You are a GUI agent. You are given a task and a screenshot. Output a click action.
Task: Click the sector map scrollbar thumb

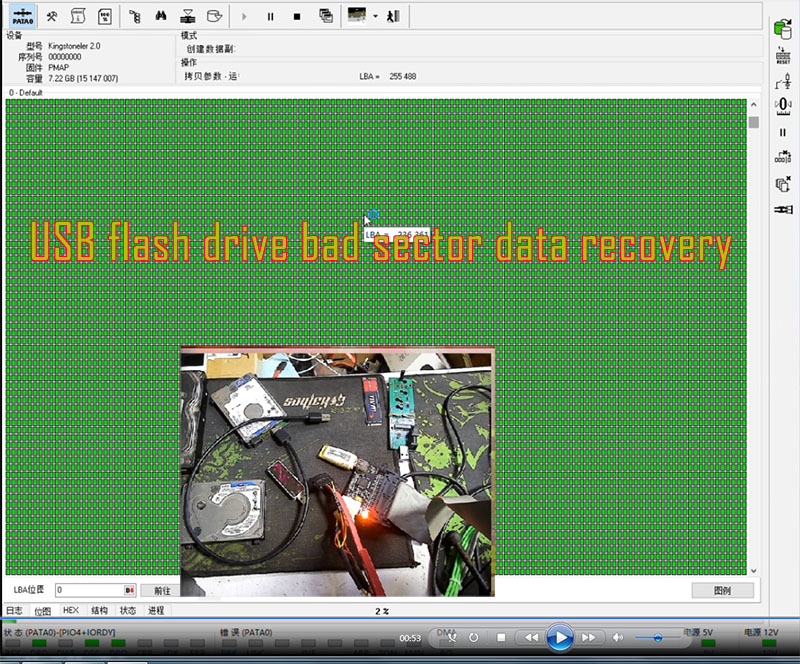pos(754,122)
